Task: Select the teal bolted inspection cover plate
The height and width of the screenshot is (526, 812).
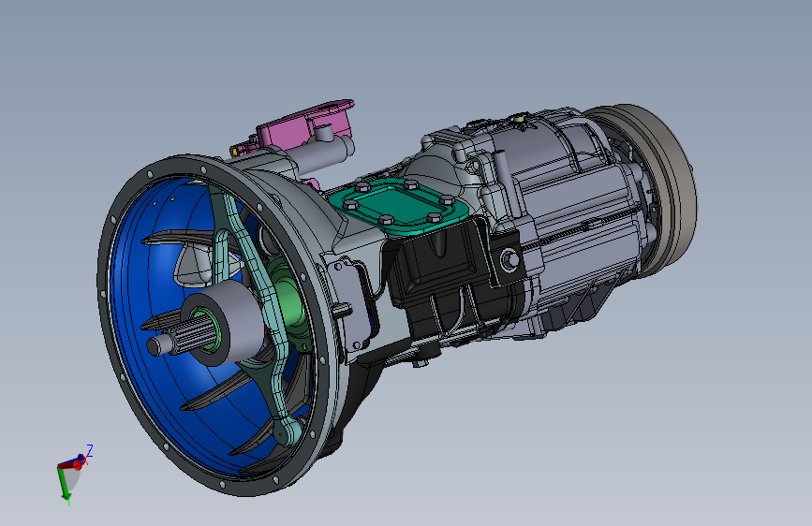Action: point(399,207)
